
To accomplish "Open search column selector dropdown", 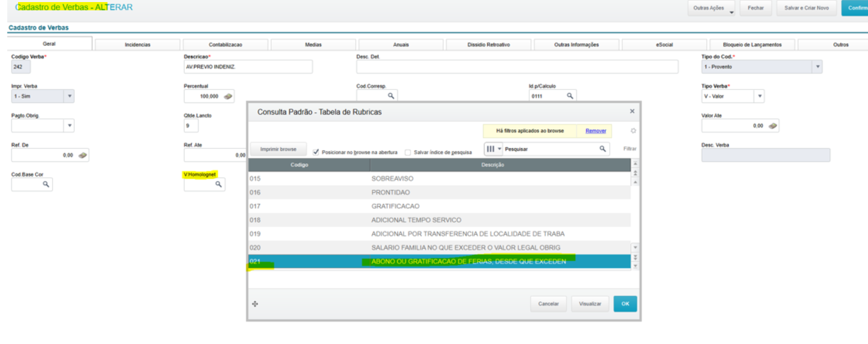I will tap(493, 149).
